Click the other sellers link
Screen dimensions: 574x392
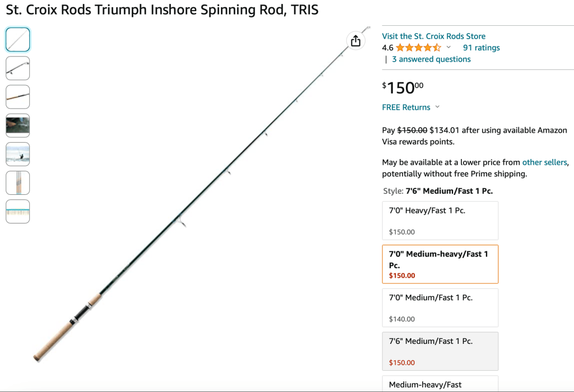coord(544,162)
